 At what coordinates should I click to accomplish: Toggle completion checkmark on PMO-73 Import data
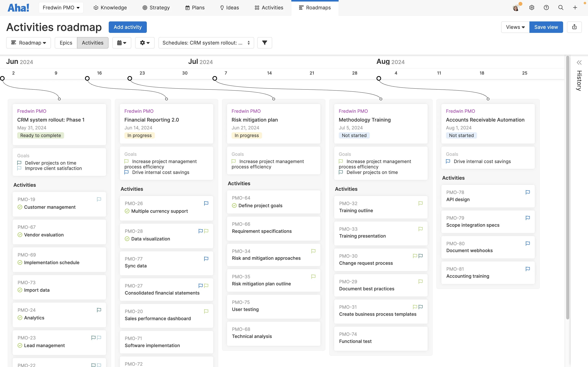coord(20,290)
